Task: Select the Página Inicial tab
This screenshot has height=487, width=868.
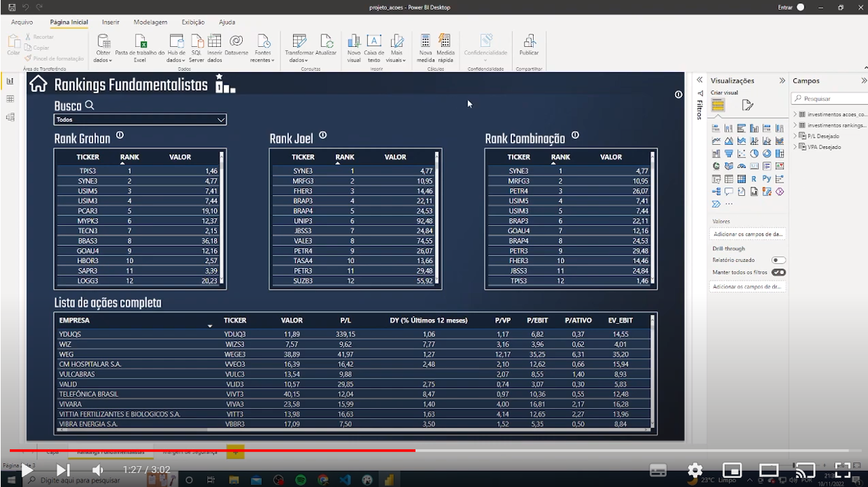Action: click(x=69, y=22)
